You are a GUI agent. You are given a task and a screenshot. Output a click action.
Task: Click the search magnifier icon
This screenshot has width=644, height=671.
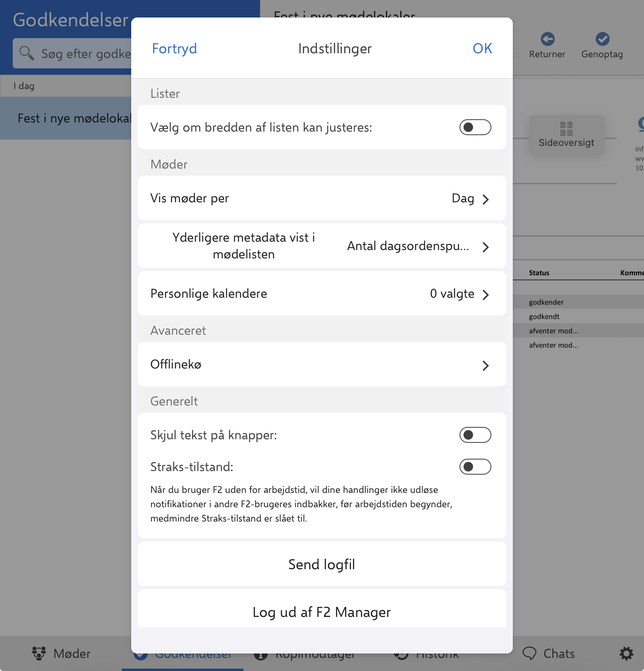click(27, 53)
